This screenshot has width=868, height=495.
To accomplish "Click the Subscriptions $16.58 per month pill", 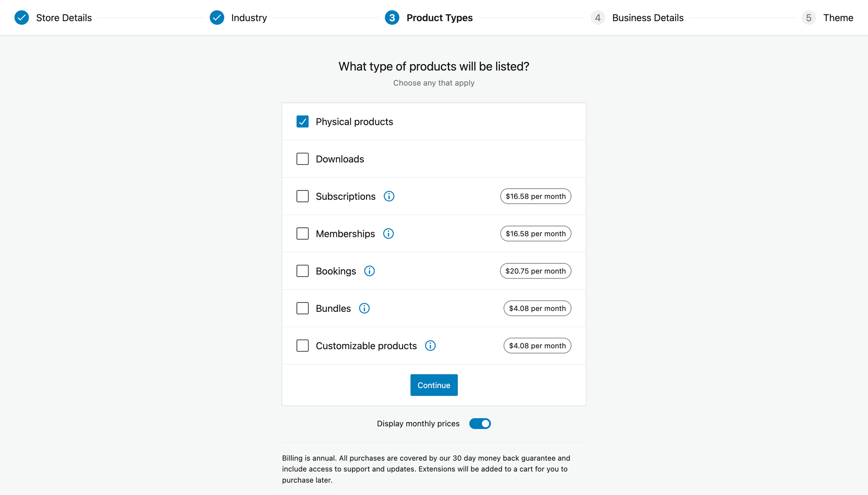I will click(x=536, y=196).
